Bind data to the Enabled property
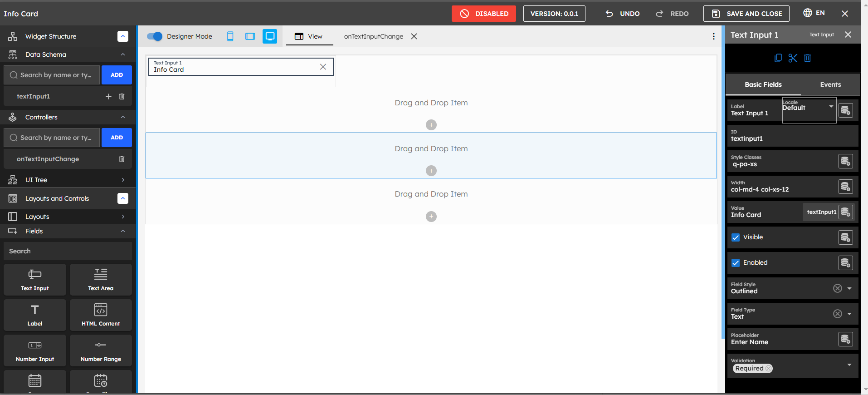The height and width of the screenshot is (395, 868). coord(845,263)
